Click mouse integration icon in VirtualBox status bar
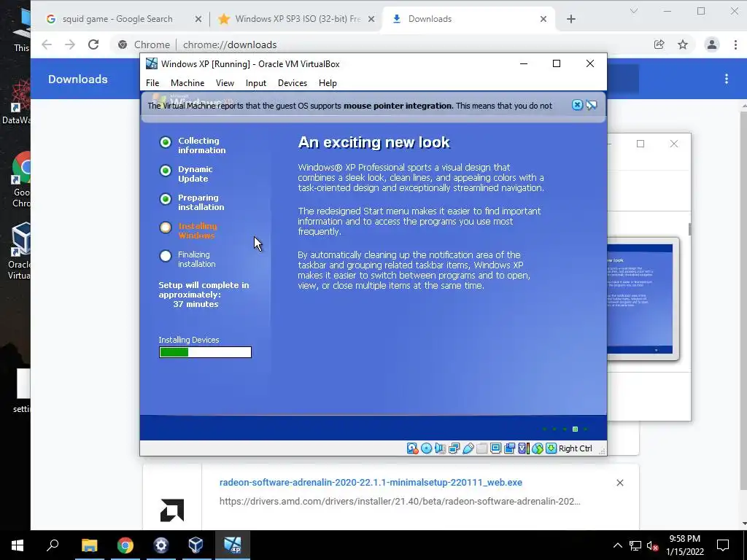 538,448
